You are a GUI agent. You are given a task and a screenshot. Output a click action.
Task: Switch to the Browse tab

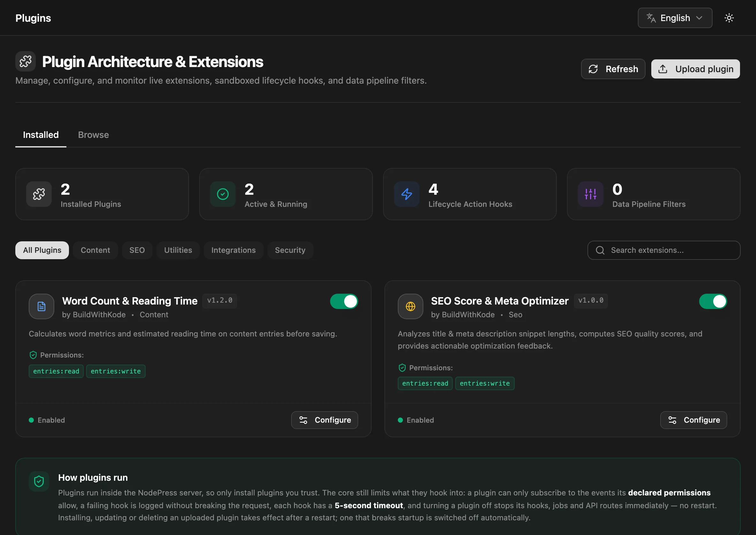click(94, 135)
